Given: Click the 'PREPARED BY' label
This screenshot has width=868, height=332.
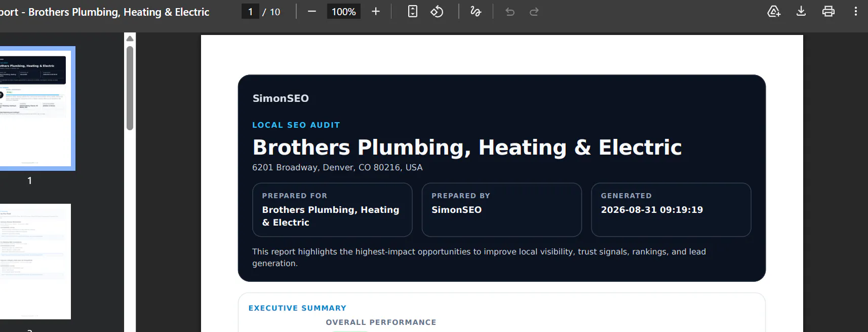Looking at the screenshot, I should coord(461,196).
